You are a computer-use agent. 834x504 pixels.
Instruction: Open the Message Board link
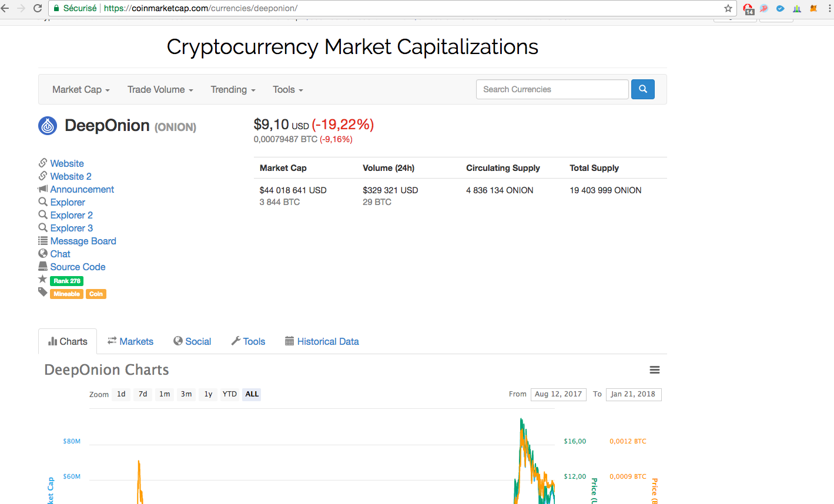tap(83, 241)
